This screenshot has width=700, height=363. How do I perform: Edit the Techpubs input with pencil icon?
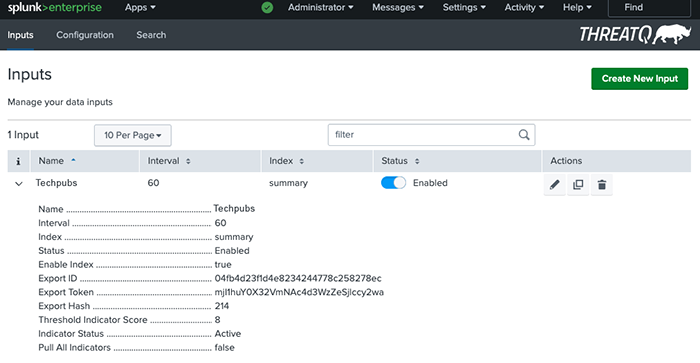pyautogui.click(x=554, y=184)
